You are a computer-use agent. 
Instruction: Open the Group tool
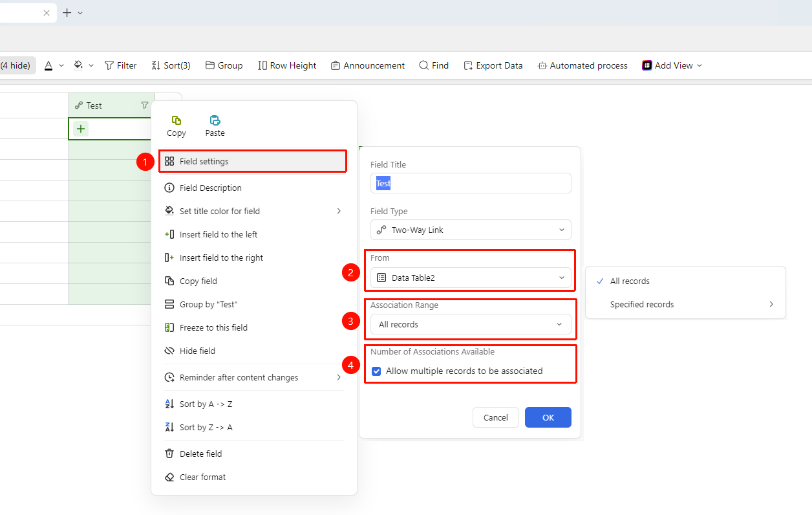224,65
